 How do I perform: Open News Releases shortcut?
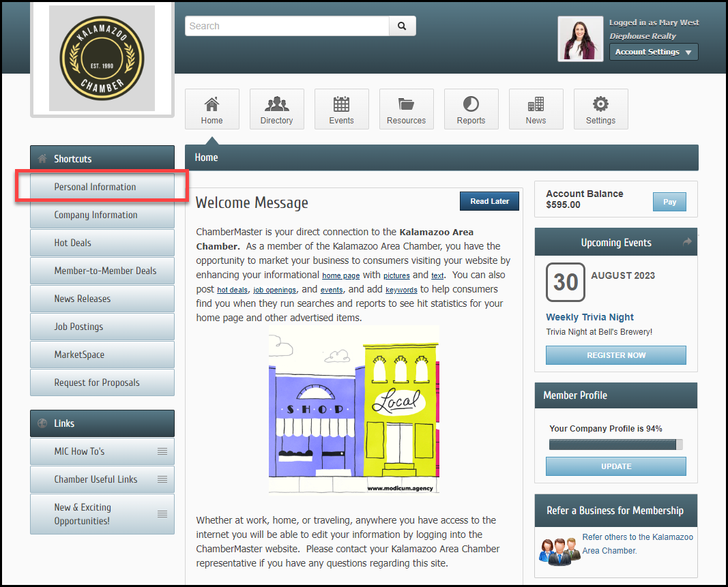pyautogui.click(x=102, y=299)
